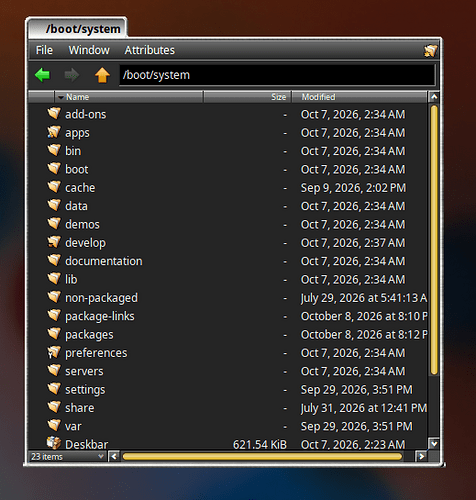The height and width of the screenshot is (500, 476).
Task: Click the yellow horizontal scrollbar thumb
Action: pos(262,456)
